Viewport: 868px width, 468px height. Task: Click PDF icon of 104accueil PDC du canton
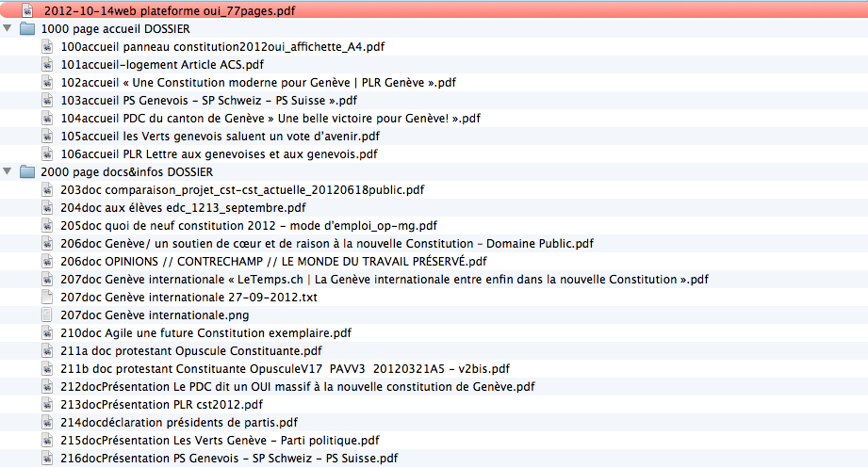point(48,118)
